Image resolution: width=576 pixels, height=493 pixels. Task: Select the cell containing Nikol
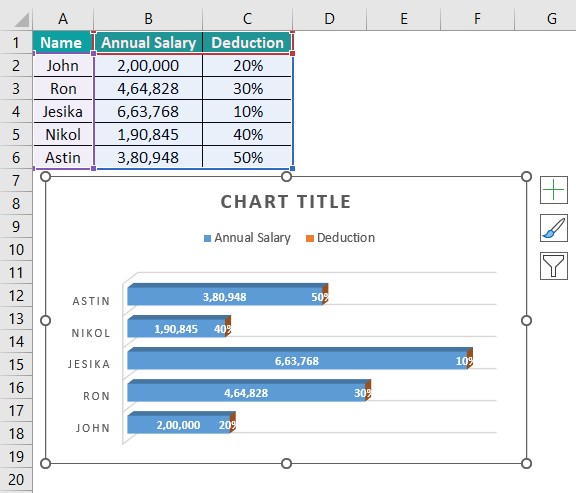tap(63, 134)
